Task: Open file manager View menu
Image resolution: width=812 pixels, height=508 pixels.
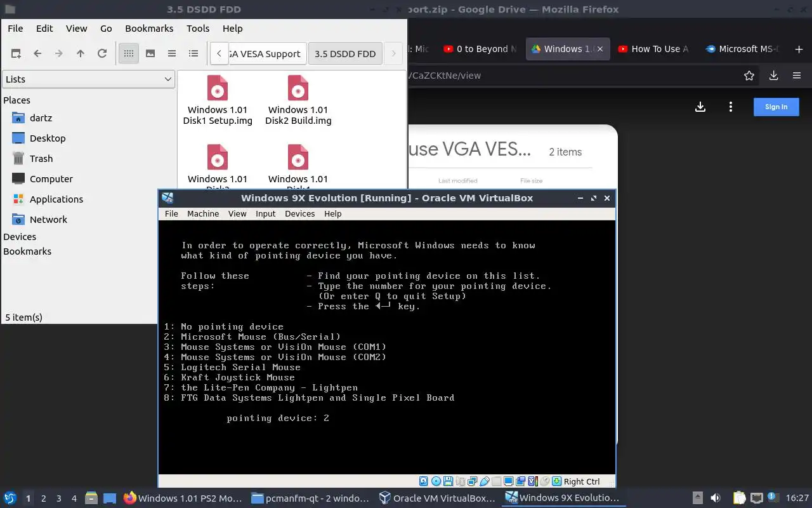Action: 77,29
